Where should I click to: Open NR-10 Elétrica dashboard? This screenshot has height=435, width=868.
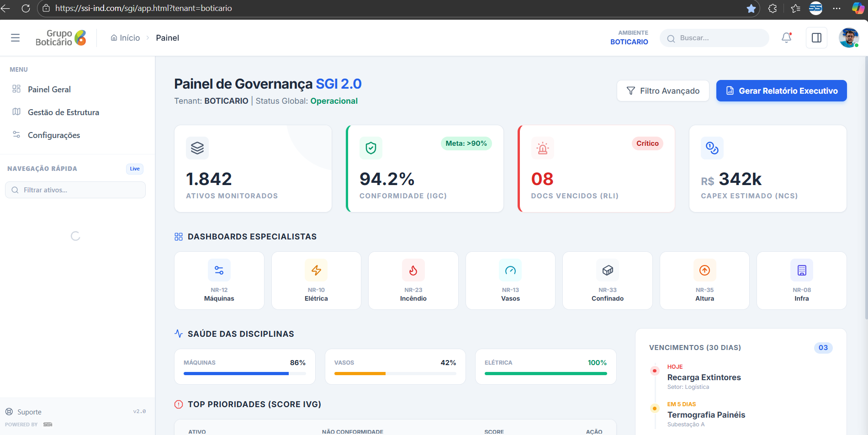pyautogui.click(x=316, y=281)
